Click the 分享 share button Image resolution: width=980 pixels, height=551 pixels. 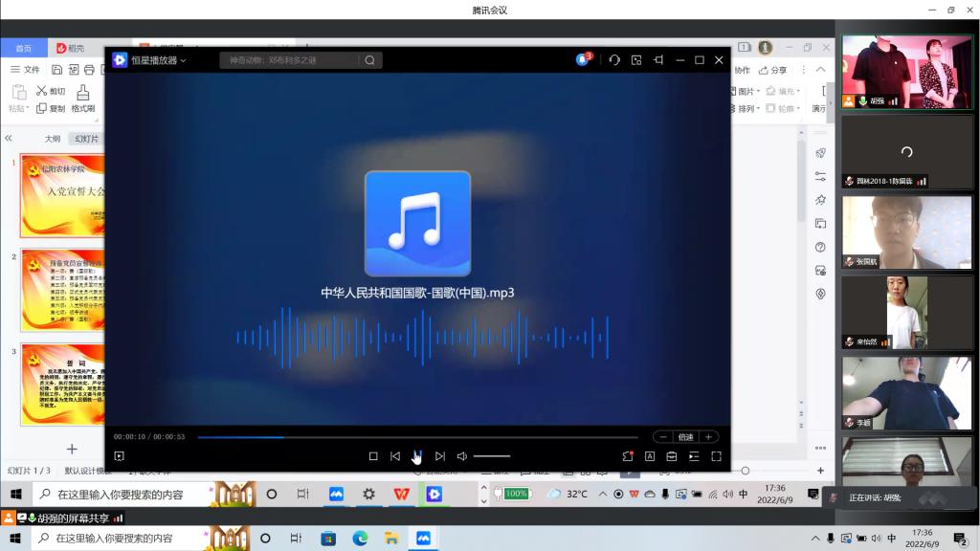point(773,70)
